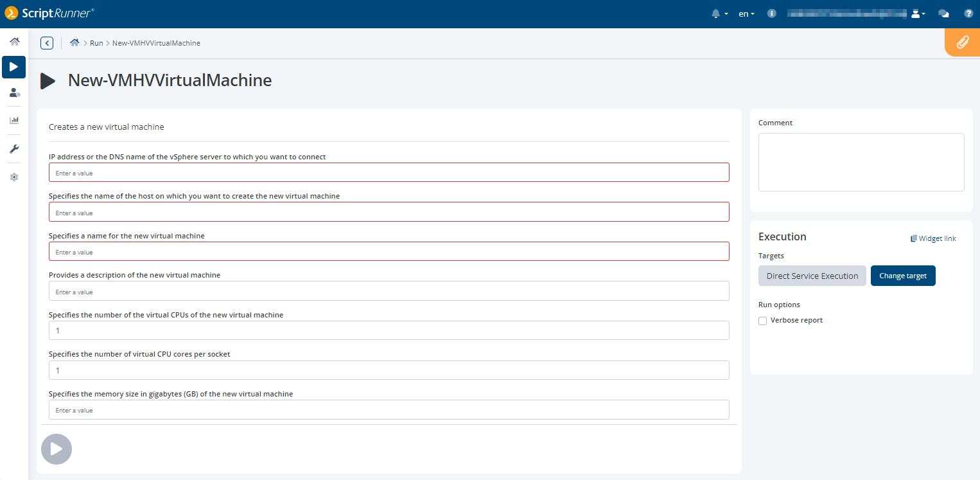
Task: Click the Home icon in left sidebar
Action: [x=14, y=42]
